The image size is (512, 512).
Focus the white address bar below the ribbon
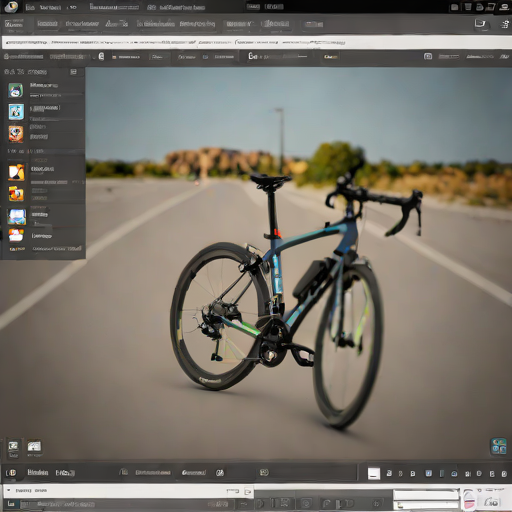[256, 42]
